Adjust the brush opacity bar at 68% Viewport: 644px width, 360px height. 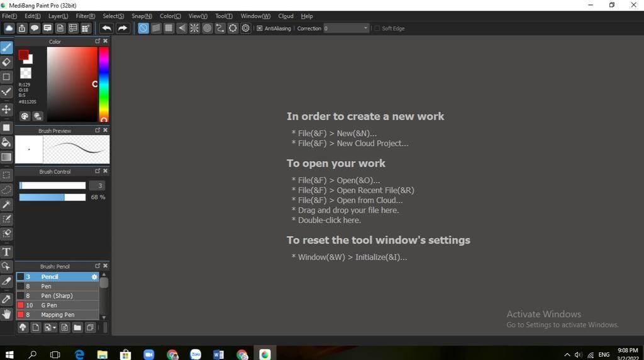tap(52, 197)
